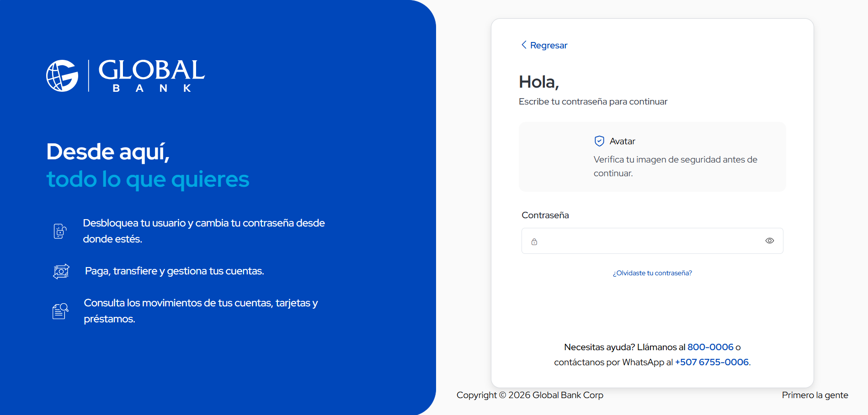Click the Avatar shield checkmark icon
Screen dimensions: 868x415
point(599,141)
